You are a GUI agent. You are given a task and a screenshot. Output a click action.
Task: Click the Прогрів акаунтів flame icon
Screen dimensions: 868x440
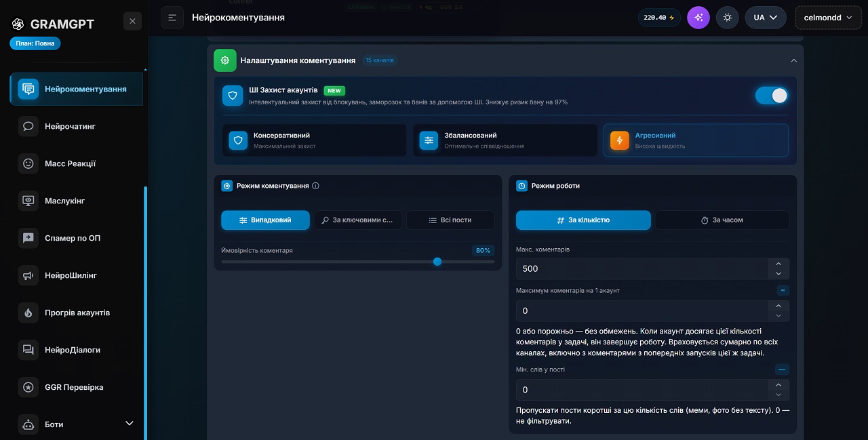(28, 313)
